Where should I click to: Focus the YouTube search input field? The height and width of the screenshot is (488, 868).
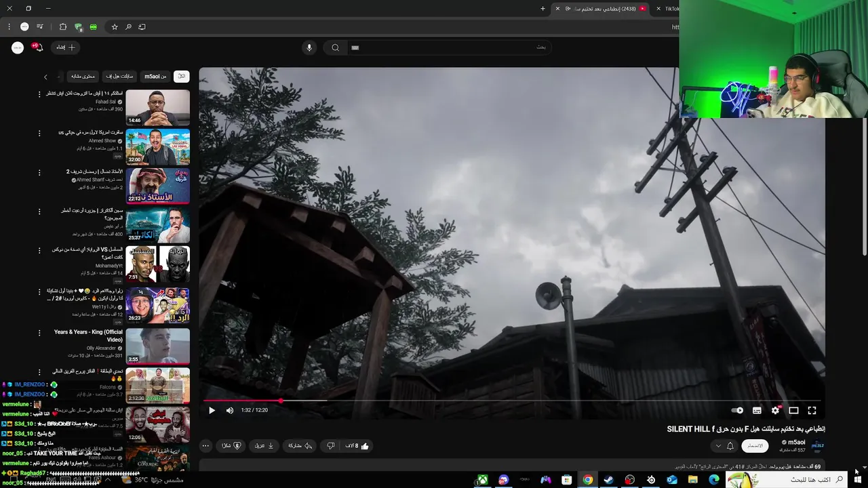coord(449,47)
